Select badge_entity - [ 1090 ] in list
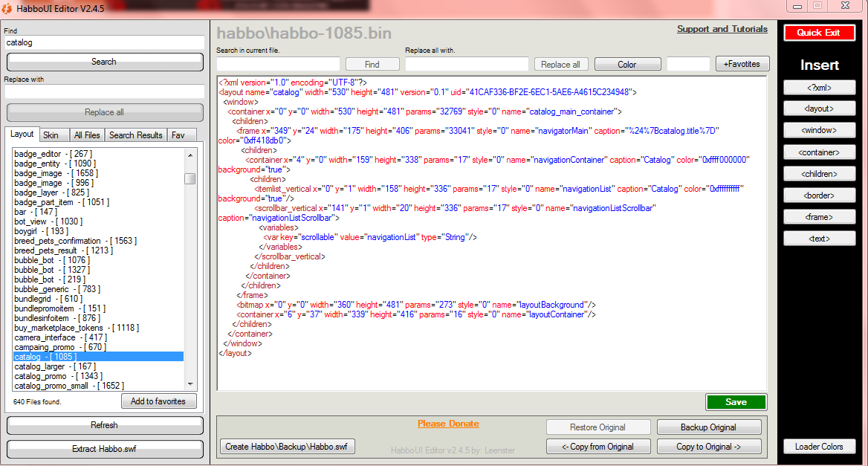The height and width of the screenshot is (466, 868). point(55,164)
